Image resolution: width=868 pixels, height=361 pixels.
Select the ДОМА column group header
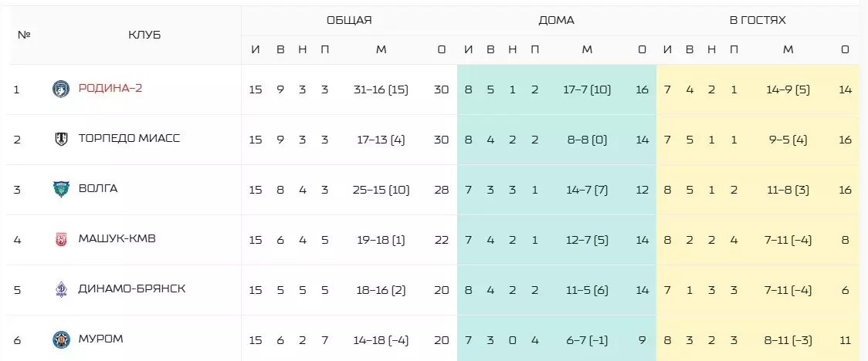[556, 21]
